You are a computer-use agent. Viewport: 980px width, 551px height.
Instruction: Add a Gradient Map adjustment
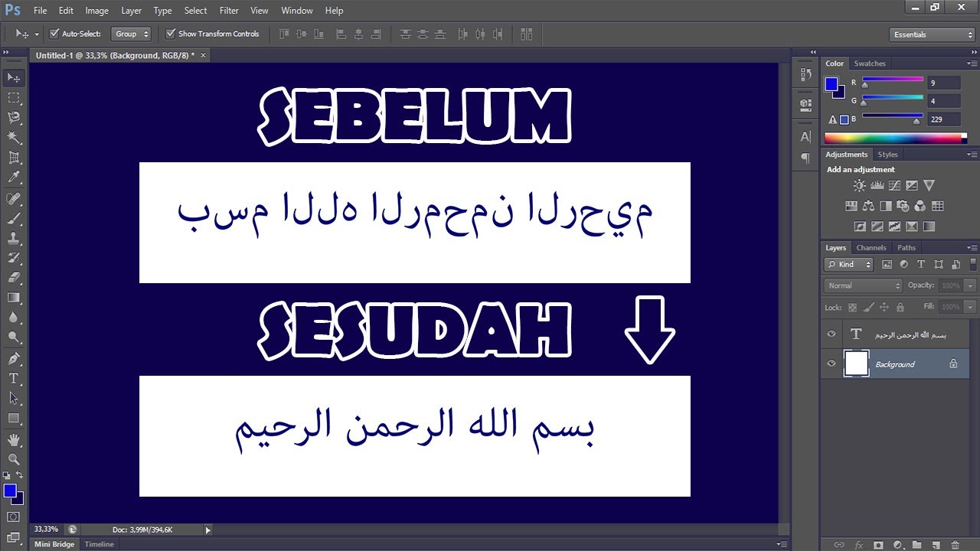(929, 227)
